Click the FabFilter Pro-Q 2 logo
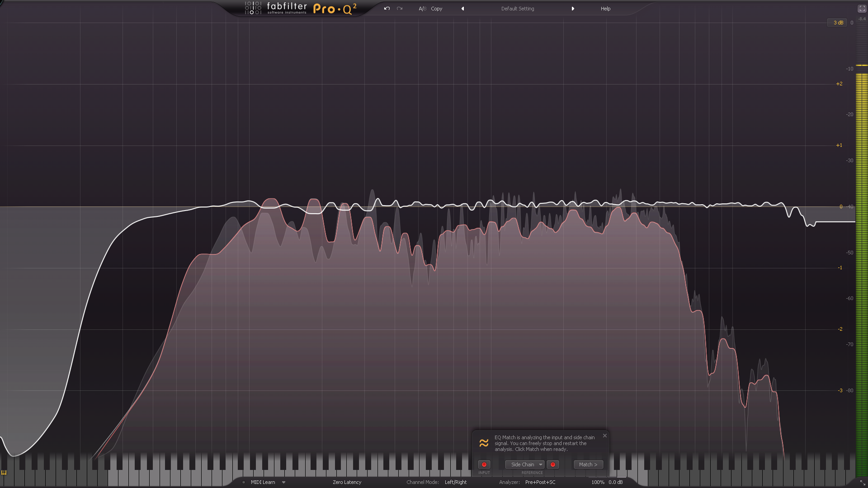868x488 pixels. click(301, 8)
